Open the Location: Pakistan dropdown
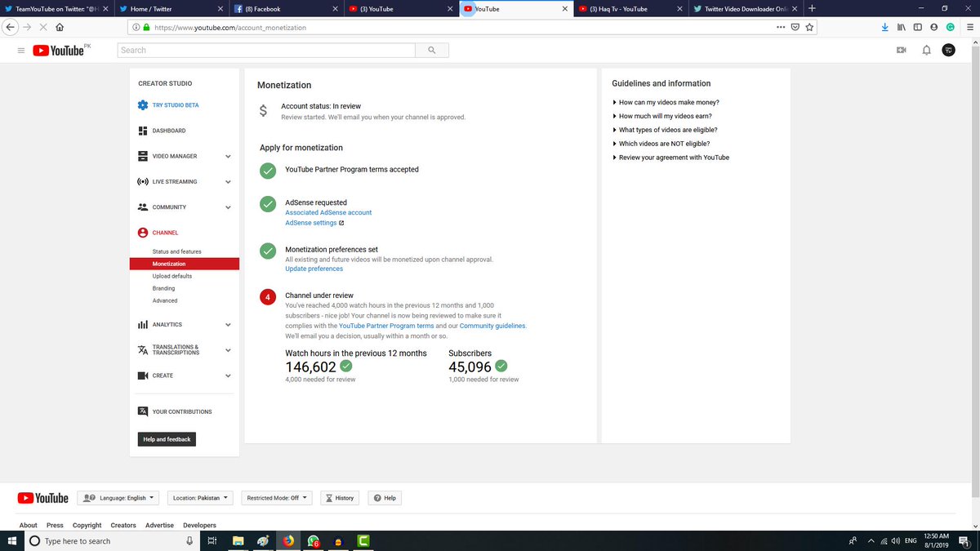980x551 pixels. [x=200, y=498]
